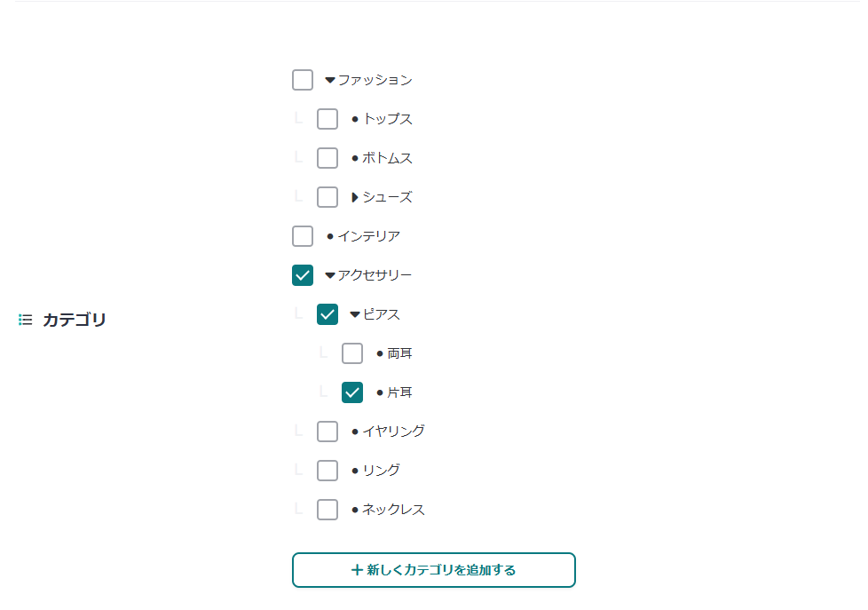The height and width of the screenshot is (610, 868).
Task: Uncheck the ピアス checkbox
Action: [x=327, y=314]
